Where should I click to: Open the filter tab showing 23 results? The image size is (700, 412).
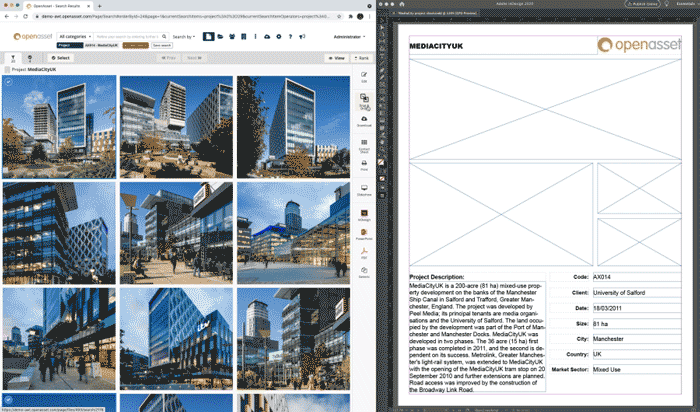[x=13, y=58]
